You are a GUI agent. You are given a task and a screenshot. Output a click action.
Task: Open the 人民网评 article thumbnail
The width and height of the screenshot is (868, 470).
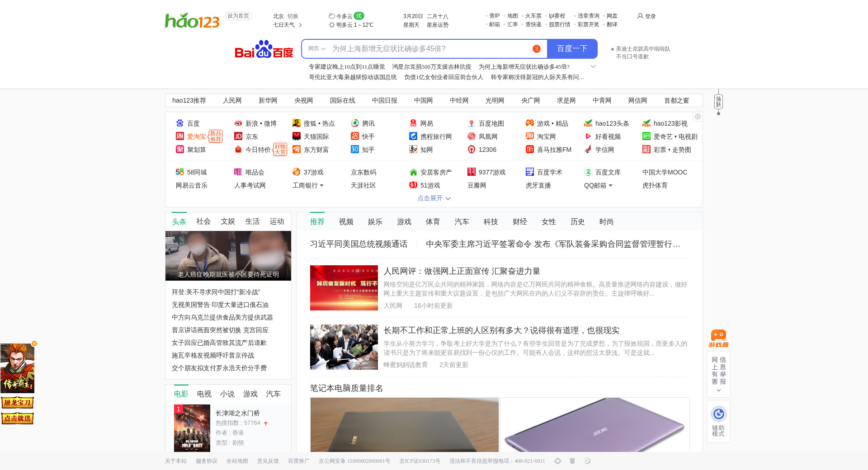click(x=344, y=288)
